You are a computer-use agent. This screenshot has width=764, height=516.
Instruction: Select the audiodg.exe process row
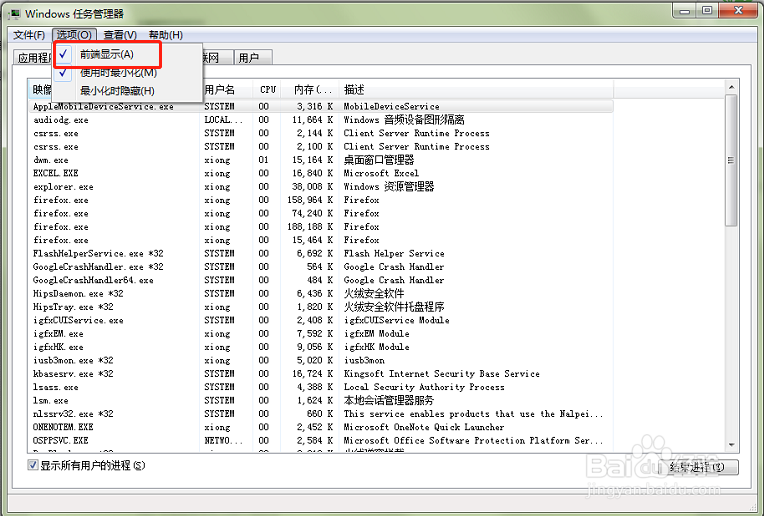[321, 120]
